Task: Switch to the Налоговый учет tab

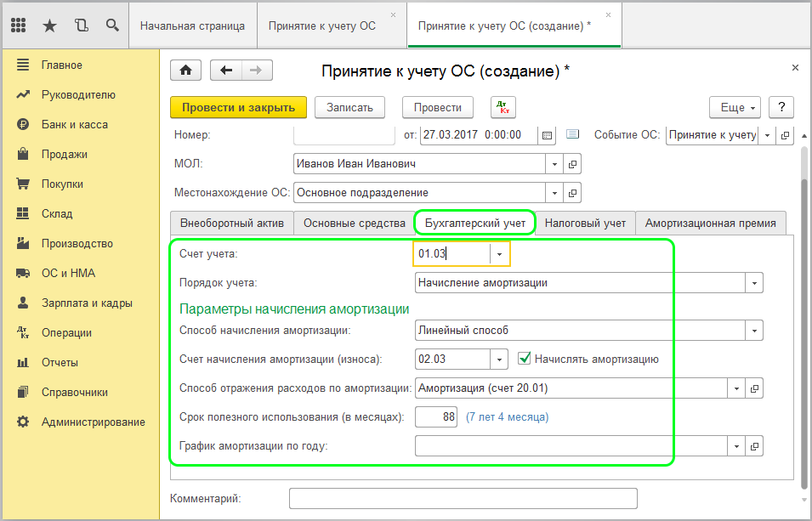Action: [585, 223]
